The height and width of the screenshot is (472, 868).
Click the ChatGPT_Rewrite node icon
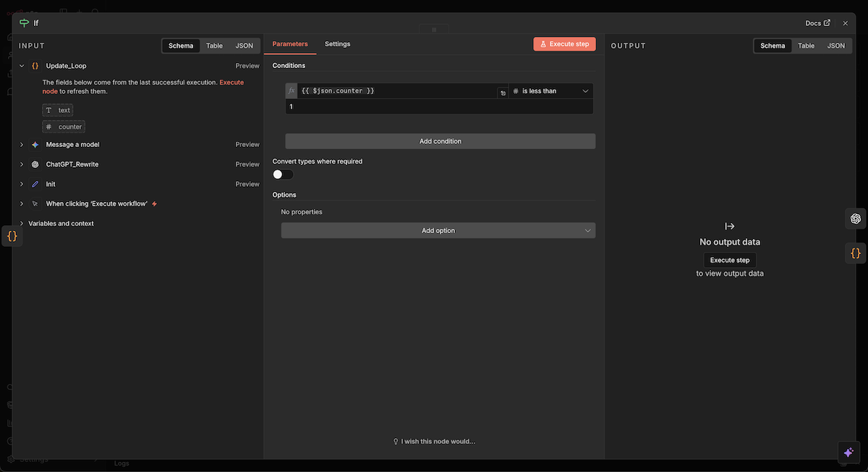tap(35, 164)
